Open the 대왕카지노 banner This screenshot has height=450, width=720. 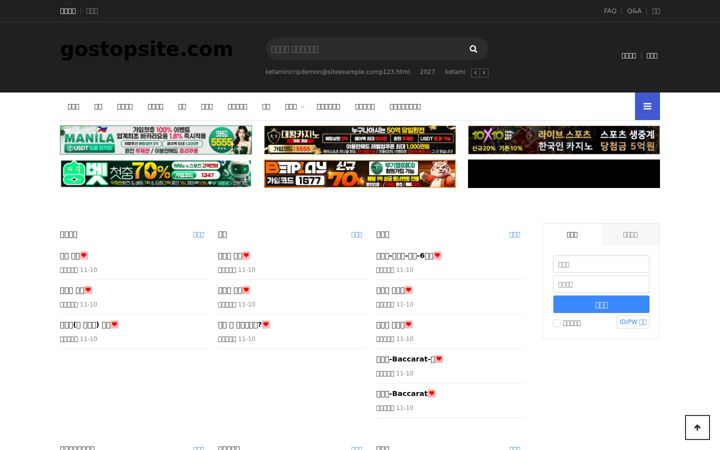[x=360, y=140]
